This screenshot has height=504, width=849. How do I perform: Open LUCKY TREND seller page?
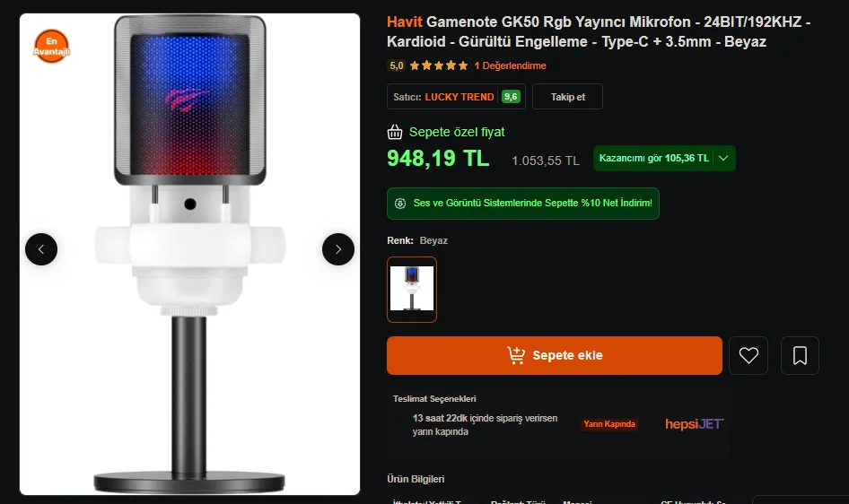click(x=460, y=97)
